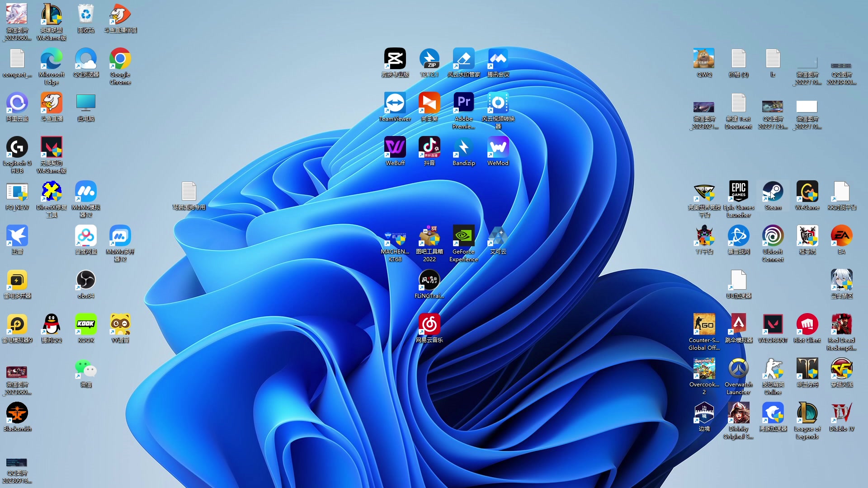Select the 新建 Text Document file
The height and width of the screenshot is (488, 868).
(738, 103)
